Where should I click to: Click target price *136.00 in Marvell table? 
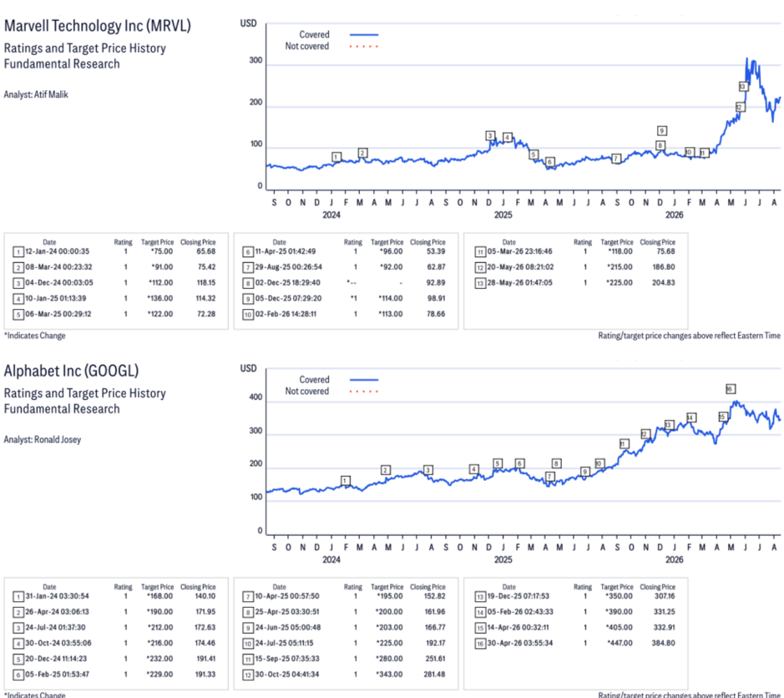pyautogui.click(x=160, y=299)
